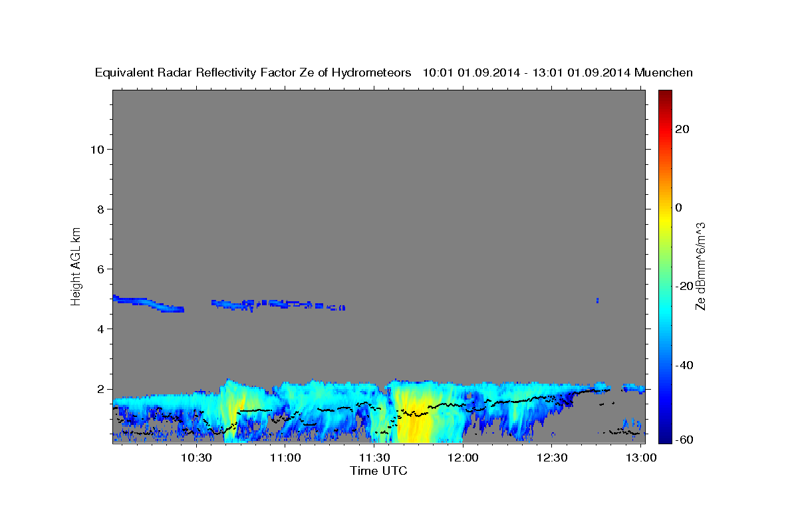Viewport: 798px width, 532px height.
Task: Click the '12:30' time tick label
Action: point(552,458)
